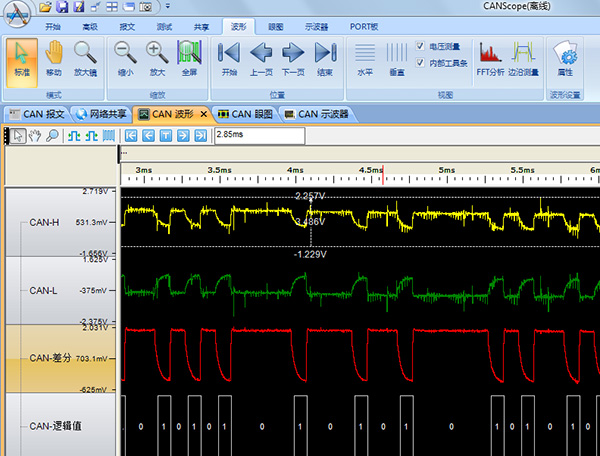Select the 移动 hand move tool

click(53, 58)
